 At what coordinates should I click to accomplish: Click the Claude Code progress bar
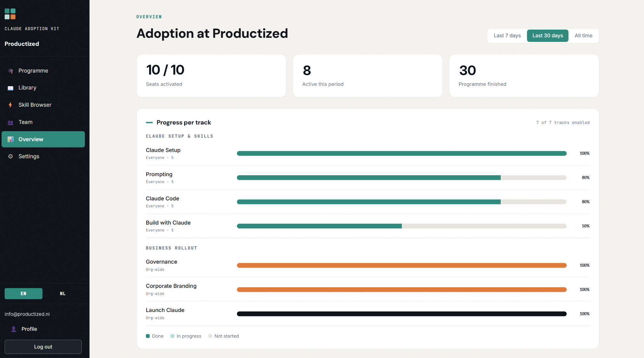(402, 202)
